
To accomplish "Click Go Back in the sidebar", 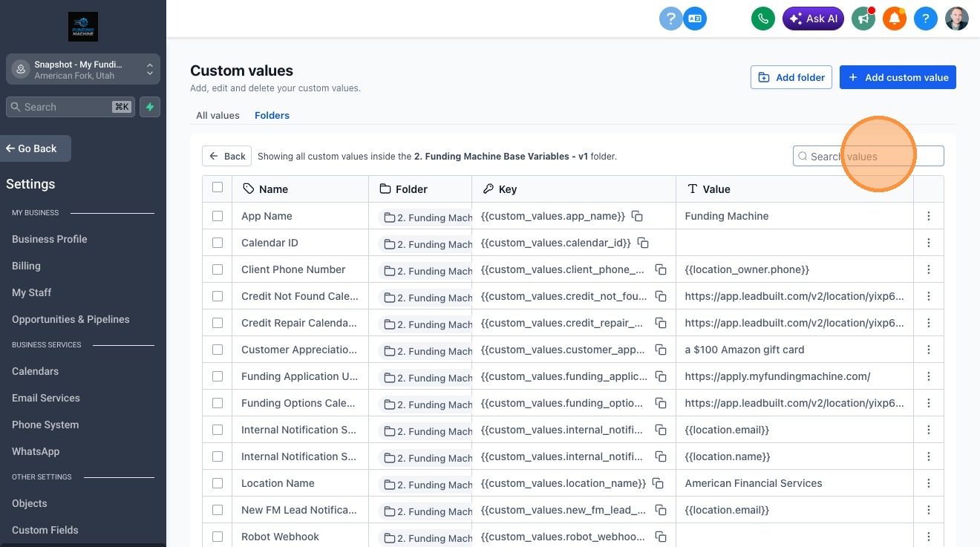I will click(x=36, y=148).
